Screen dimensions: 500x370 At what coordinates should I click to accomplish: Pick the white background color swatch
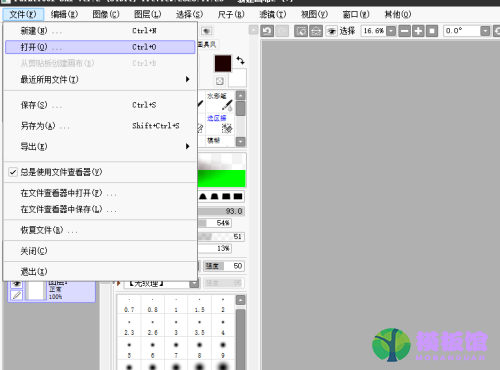coord(238,78)
